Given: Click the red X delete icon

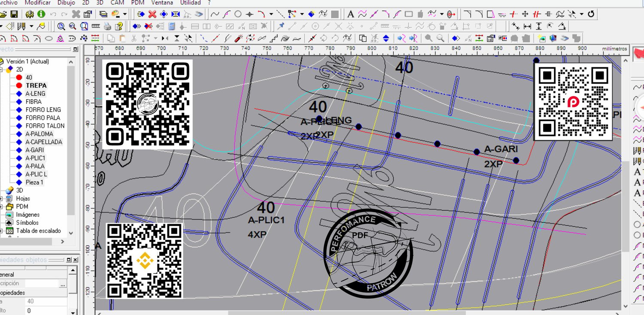Looking at the screenshot, I should (152, 14).
